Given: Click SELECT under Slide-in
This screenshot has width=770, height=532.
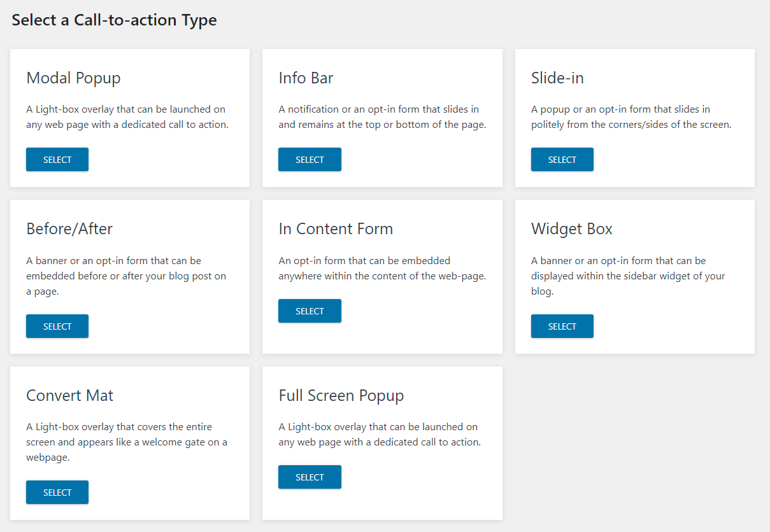Looking at the screenshot, I should click(562, 160).
